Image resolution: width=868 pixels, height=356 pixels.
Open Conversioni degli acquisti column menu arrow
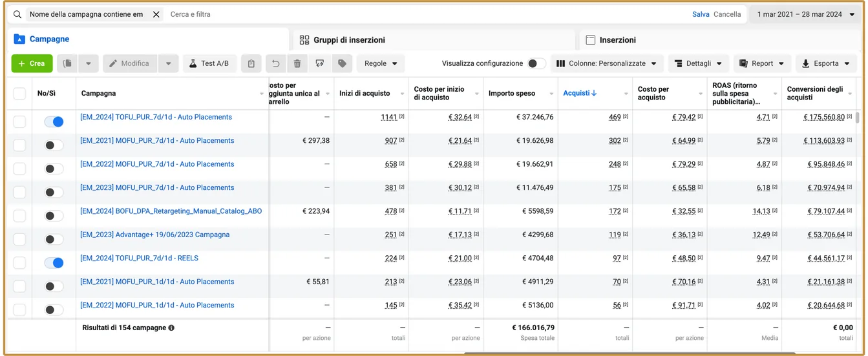pos(850,94)
